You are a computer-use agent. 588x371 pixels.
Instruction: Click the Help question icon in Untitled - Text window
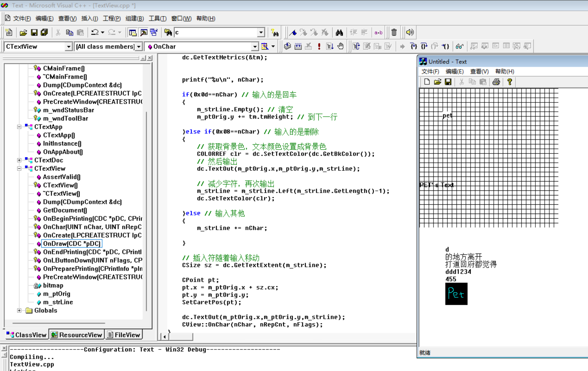point(510,82)
